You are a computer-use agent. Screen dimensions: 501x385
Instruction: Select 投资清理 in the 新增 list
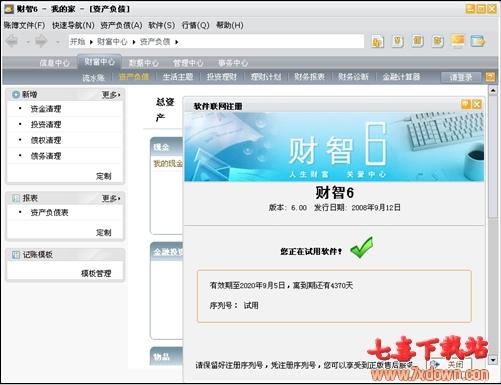tap(46, 124)
